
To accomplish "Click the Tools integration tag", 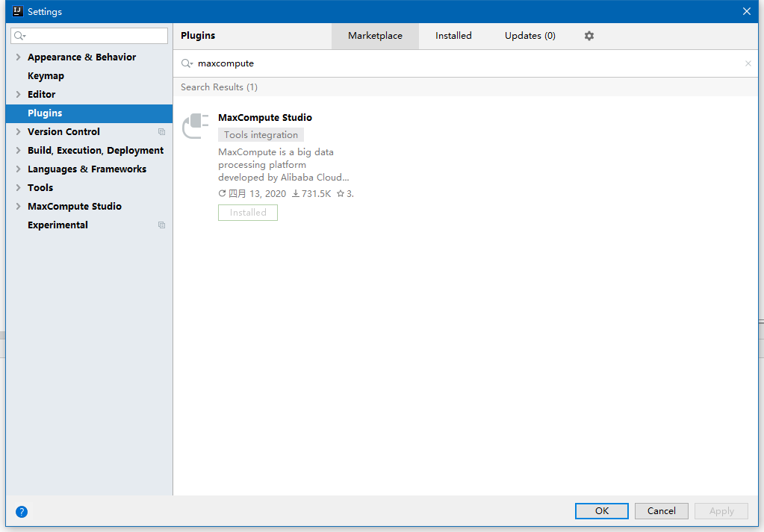I will tap(260, 134).
